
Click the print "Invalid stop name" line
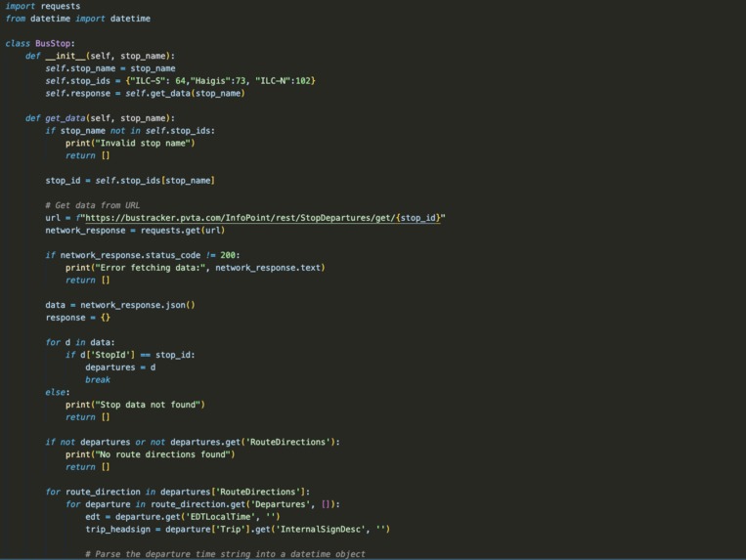130,143
